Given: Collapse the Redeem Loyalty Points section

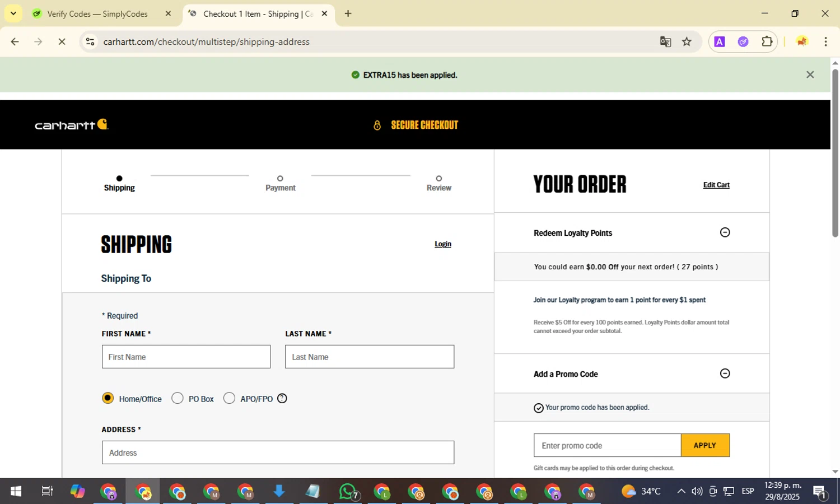Looking at the screenshot, I should tap(725, 232).
